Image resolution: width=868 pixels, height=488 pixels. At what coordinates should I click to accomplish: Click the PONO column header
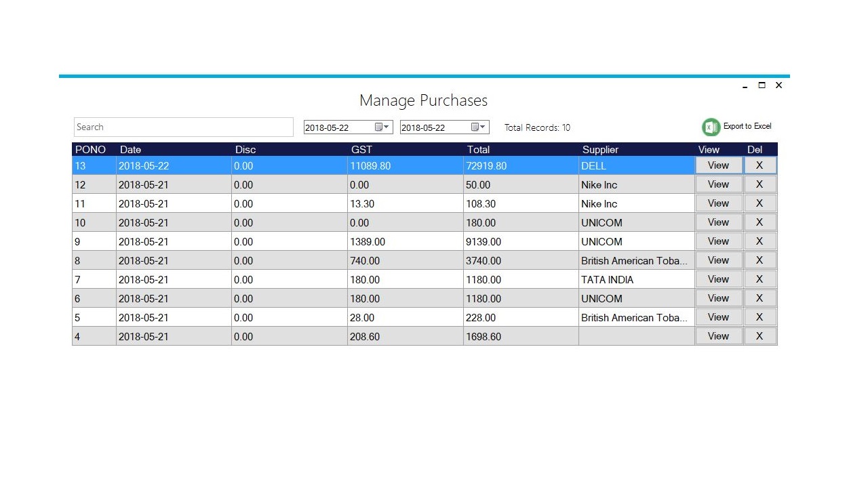click(90, 149)
